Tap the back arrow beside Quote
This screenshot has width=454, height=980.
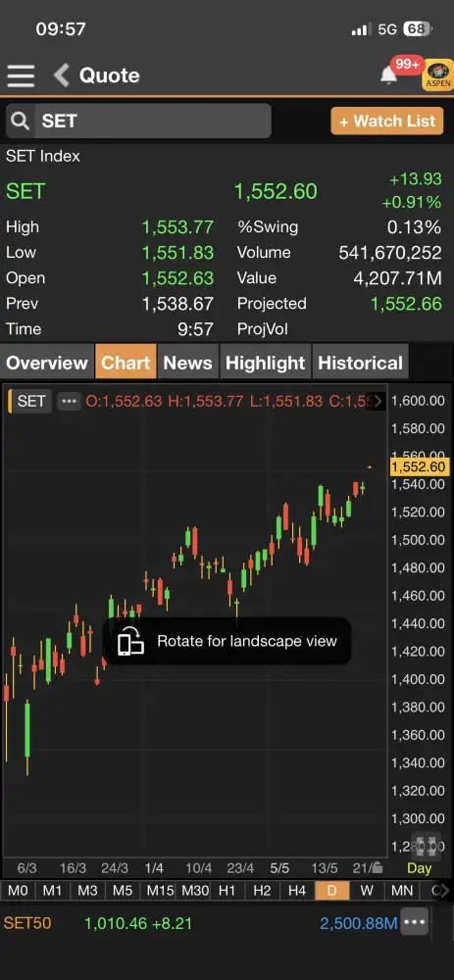pos(61,75)
